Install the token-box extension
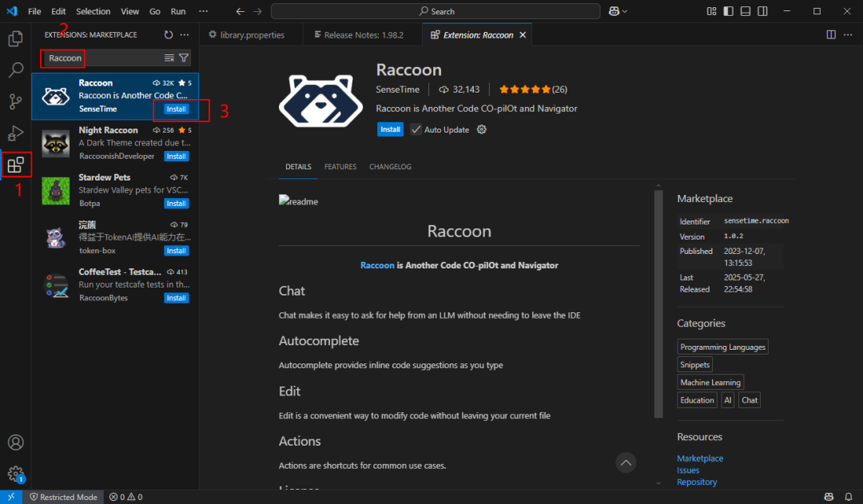Image resolution: width=863 pixels, height=504 pixels. coord(176,251)
